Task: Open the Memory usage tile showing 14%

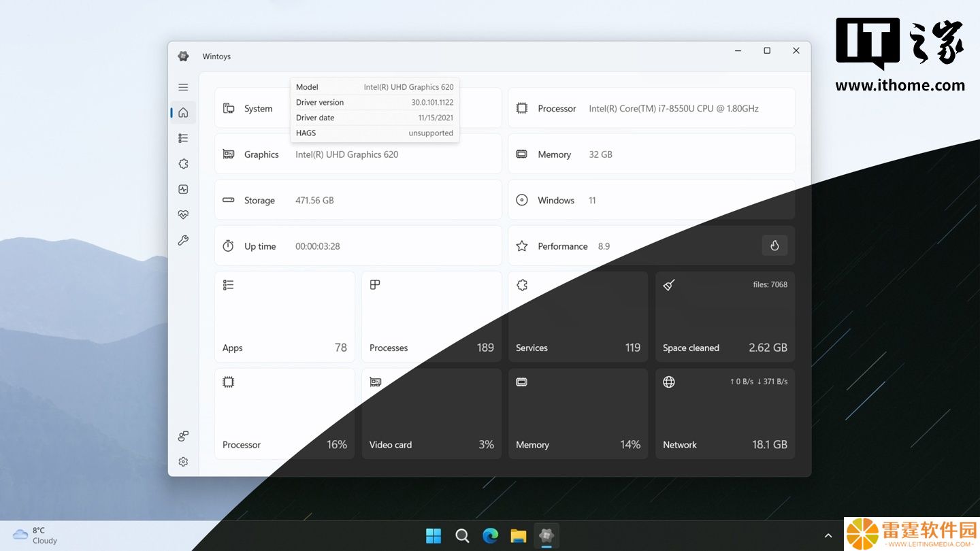Action: [x=578, y=414]
